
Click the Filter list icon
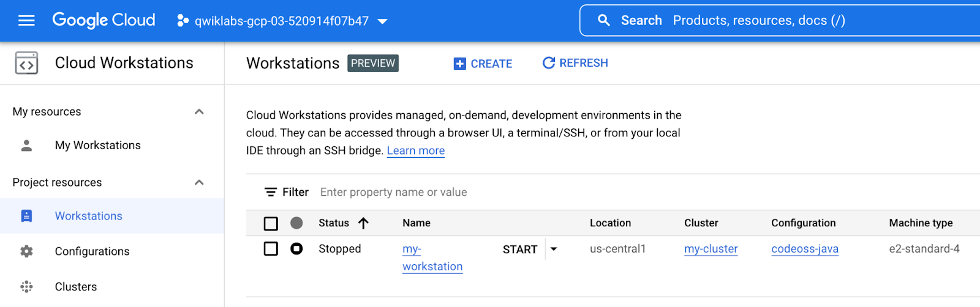pyautogui.click(x=270, y=192)
